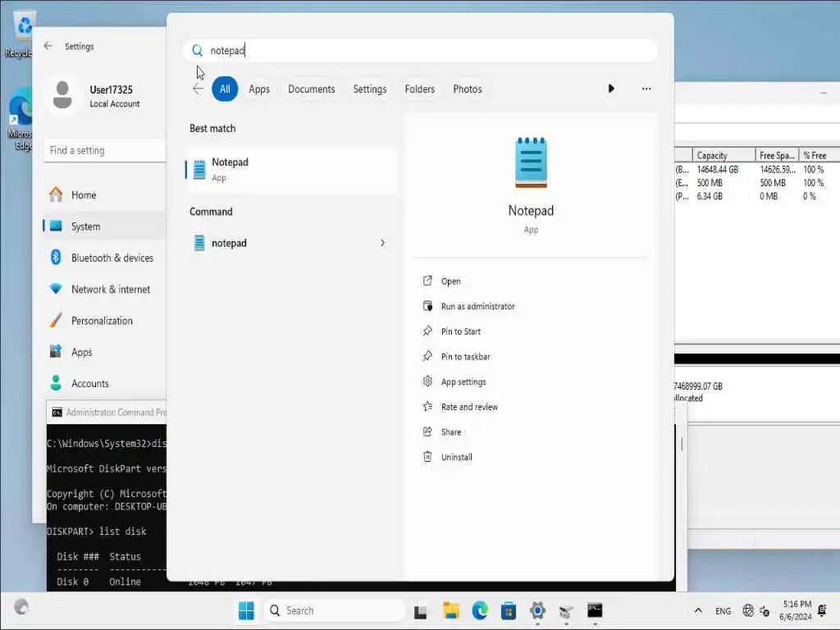The height and width of the screenshot is (630, 840).
Task: Open Home in Settings sidebar
Action: 104,195
